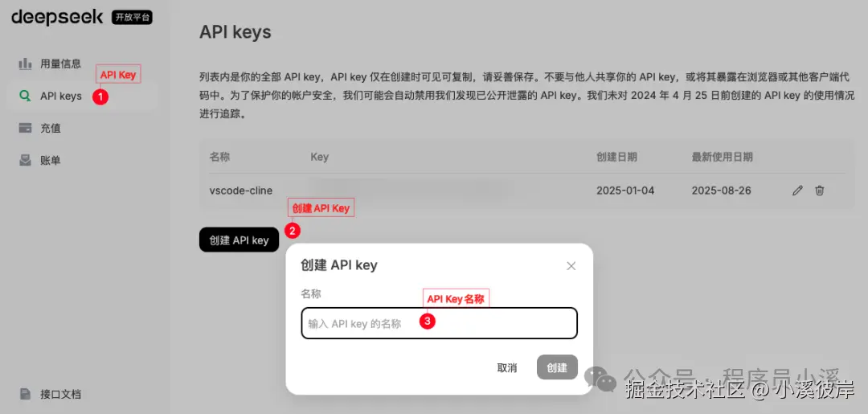This screenshot has width=868, height=414.
Task: Click the bar chart icon beside 用量信息
Action: [x=25, y=64]
